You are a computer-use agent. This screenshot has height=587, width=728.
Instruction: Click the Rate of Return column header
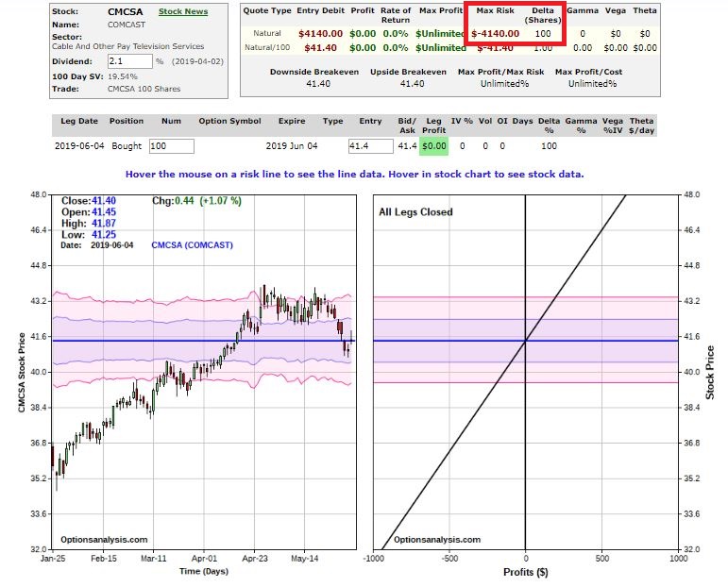pyautogui.click(x=396, y=15)
